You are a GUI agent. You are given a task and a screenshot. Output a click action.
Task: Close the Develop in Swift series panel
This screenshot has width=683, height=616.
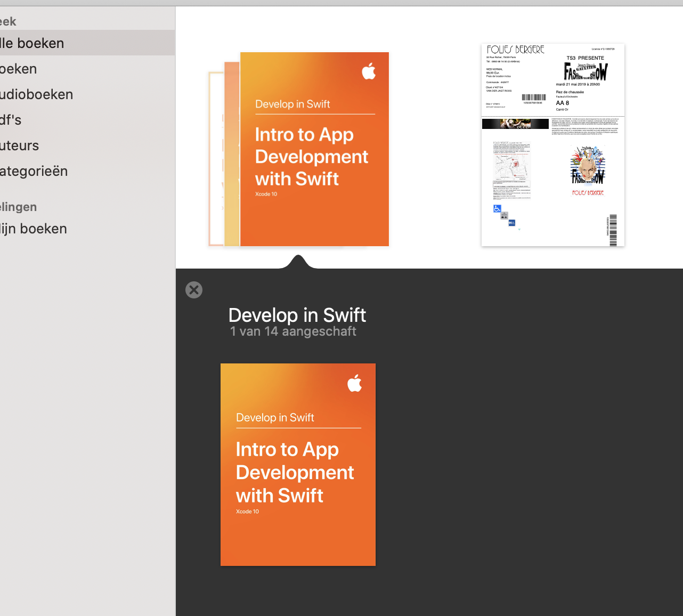(194, 290)
